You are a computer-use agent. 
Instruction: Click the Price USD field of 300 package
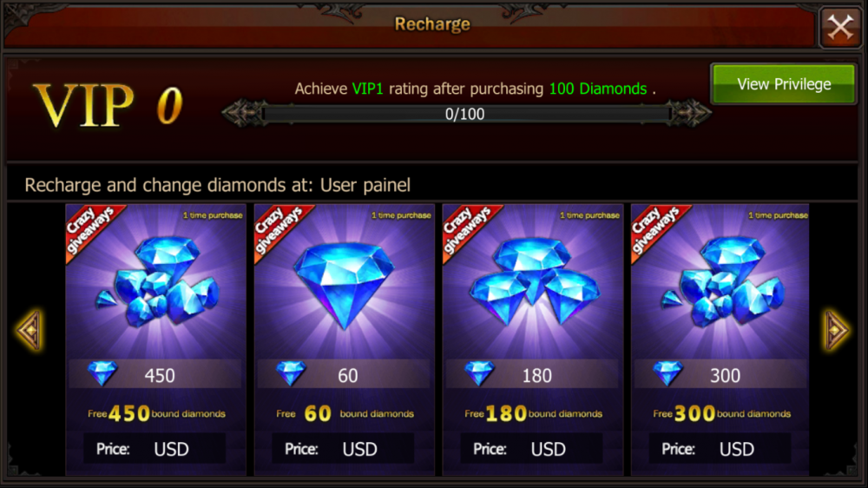pyautogui.click(x=720, y=448)
